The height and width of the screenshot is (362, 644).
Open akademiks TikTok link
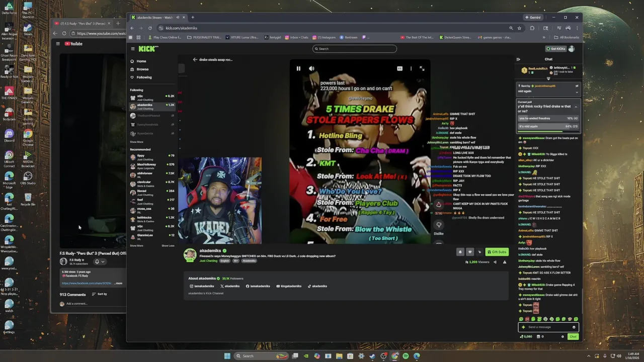click(x=317, y=286)
